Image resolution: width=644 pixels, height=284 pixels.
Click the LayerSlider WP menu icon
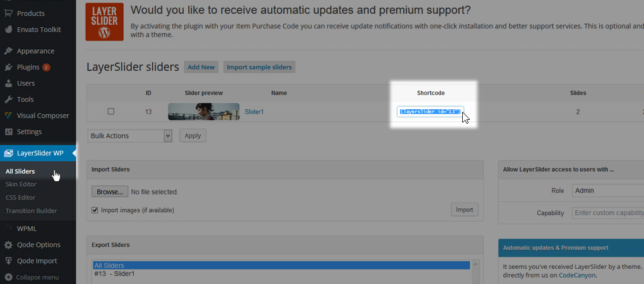pos(8,153)
